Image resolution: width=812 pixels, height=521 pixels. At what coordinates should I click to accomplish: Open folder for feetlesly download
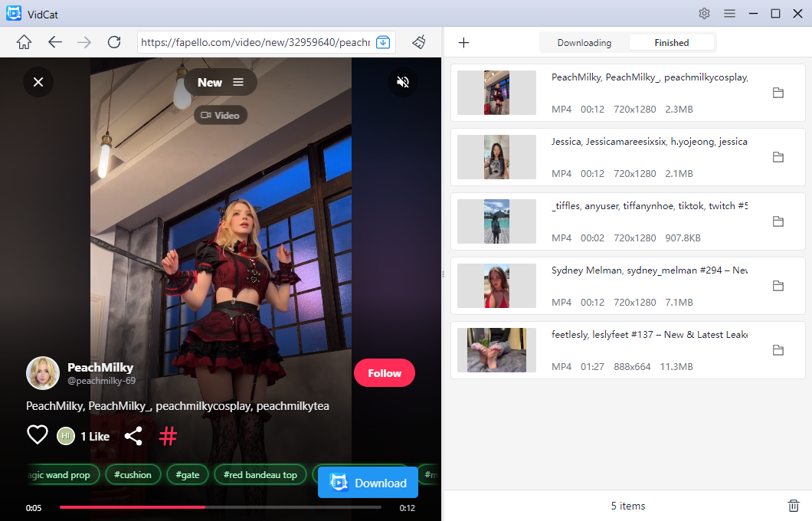tap(778, 350)
